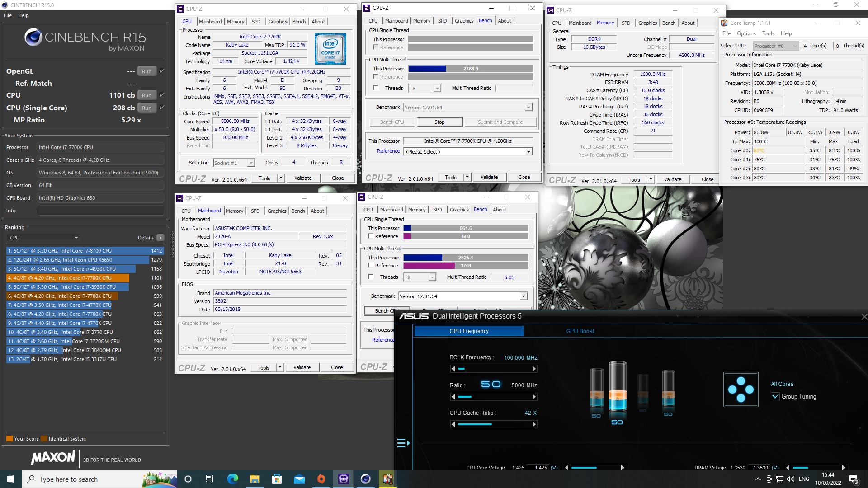Run the Cinebench CPU Single Core test
This screenshot has height=488, width=868.
tap(146, 108)
